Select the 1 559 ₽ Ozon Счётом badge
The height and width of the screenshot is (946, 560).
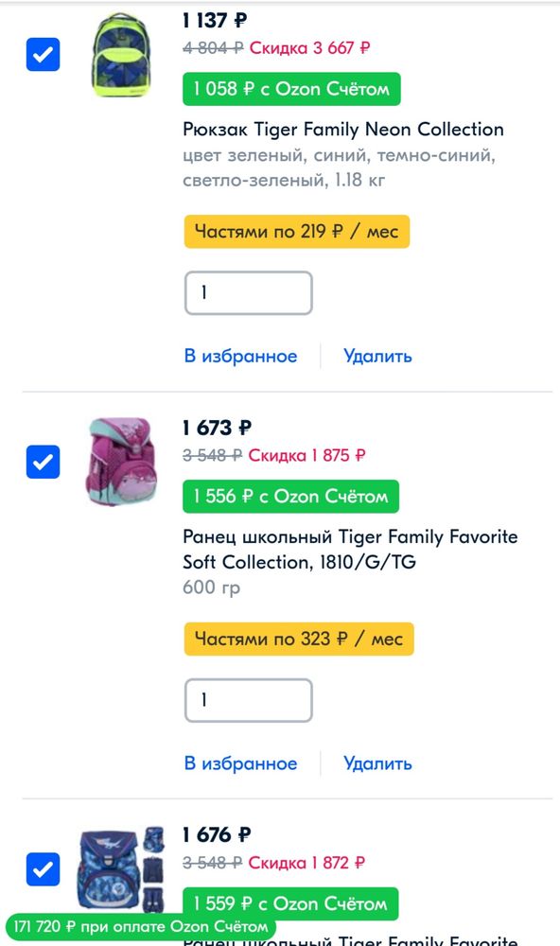click(x=289, y=903)
